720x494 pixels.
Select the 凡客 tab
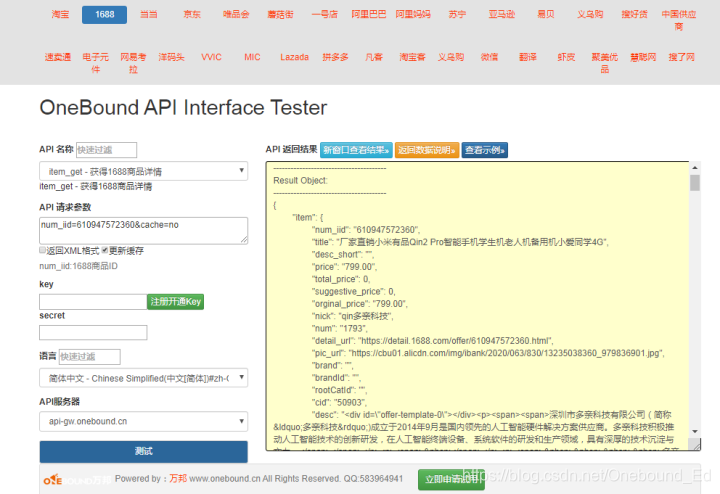374,57
